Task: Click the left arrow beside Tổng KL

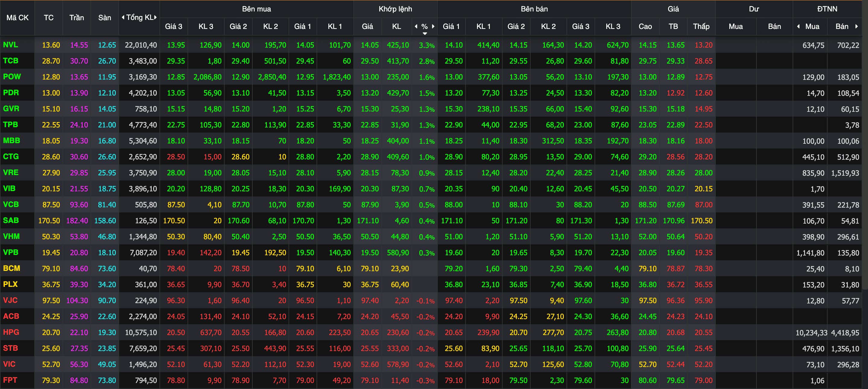Action: 123,17
